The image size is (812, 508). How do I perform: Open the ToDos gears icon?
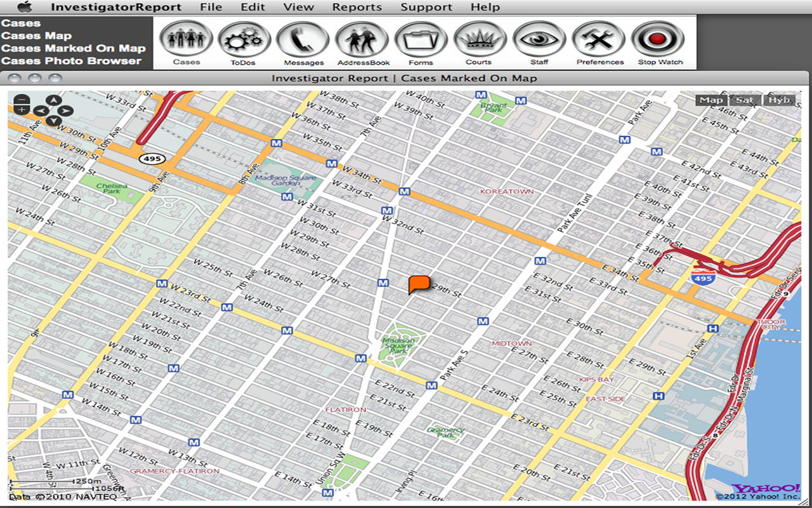[245, 39]
